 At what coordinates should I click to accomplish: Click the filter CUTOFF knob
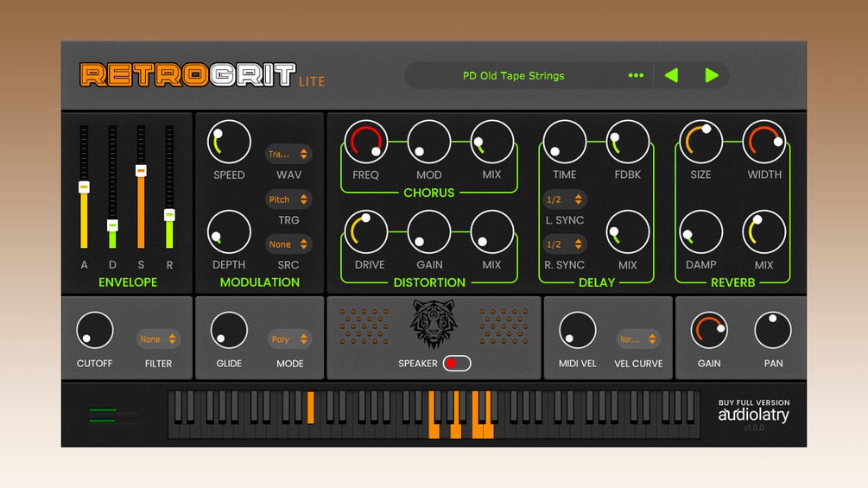click(95, 330)
